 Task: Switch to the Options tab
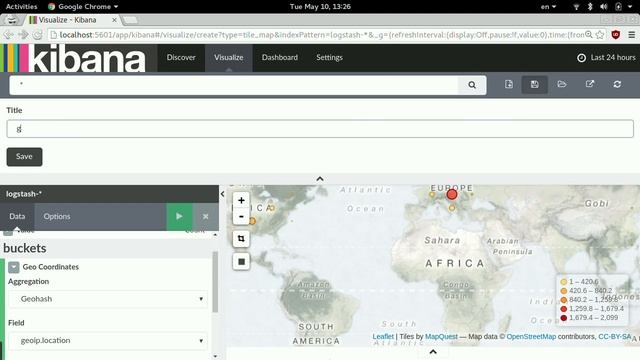pyautogui.click(x=57, y=216)
